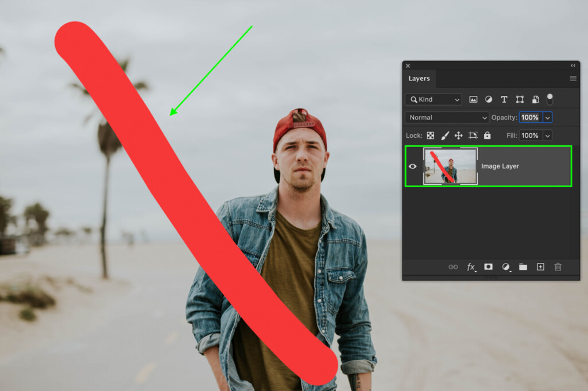The width and height of the screenshot is (588, 391).
Task: Click the Fill label
Action: point(512,136)
